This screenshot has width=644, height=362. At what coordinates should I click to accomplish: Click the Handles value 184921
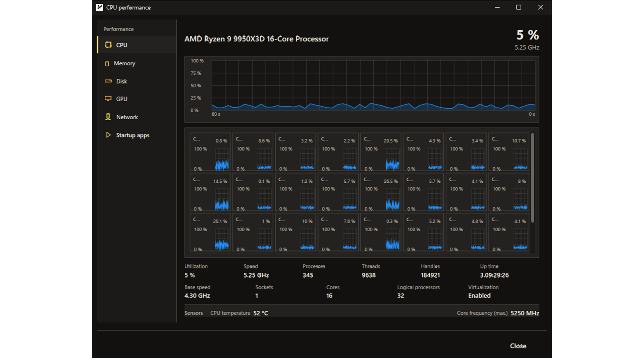pos(430,275)
